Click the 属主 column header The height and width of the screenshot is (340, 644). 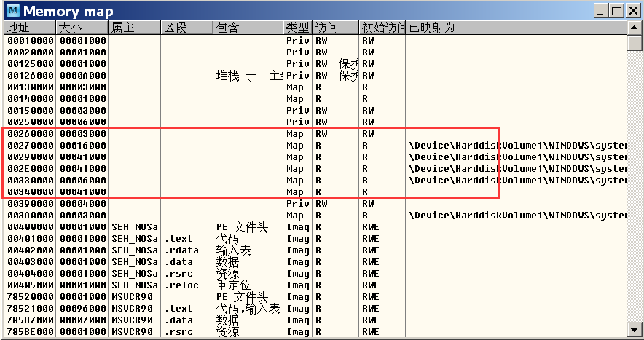coord(134,28)
